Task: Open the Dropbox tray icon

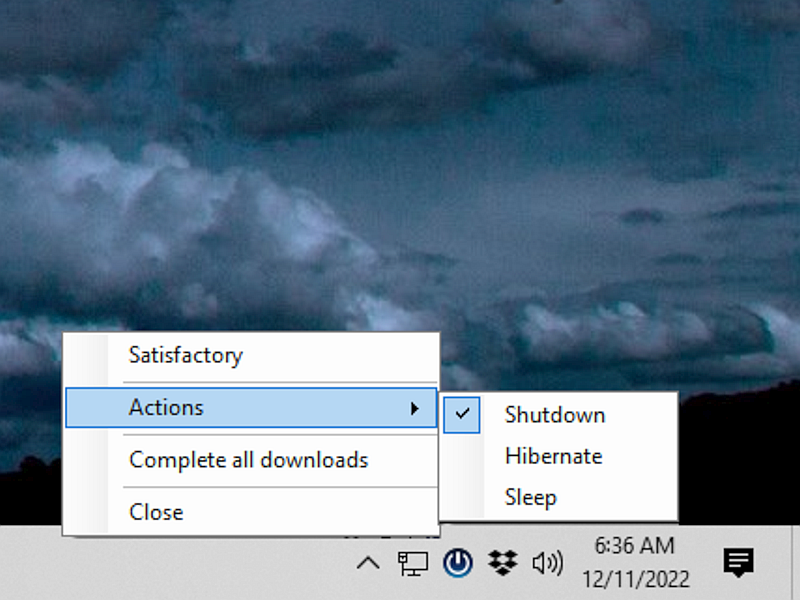Action: click(503, 563)
